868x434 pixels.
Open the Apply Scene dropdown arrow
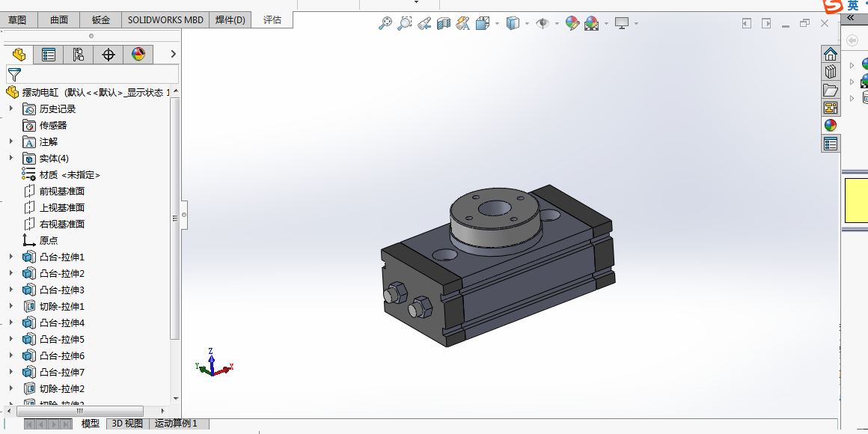[606, 23]
